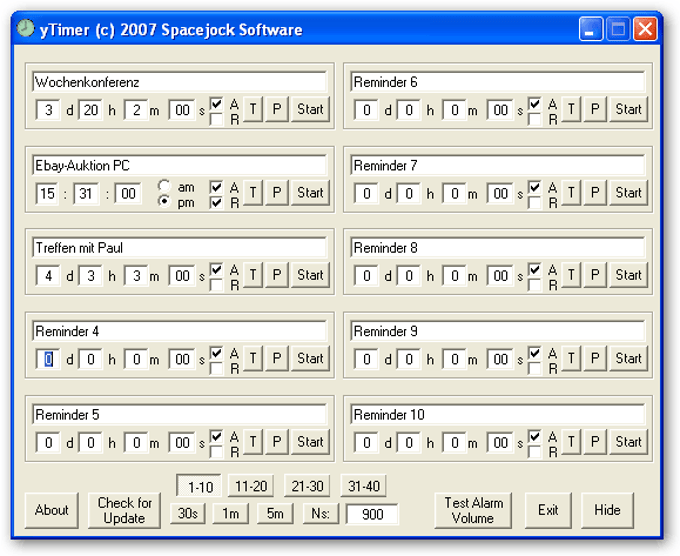The image size is (680, 556).
Task: Toggle the A checkbox for Reminder 6
Action: [534, 104]
